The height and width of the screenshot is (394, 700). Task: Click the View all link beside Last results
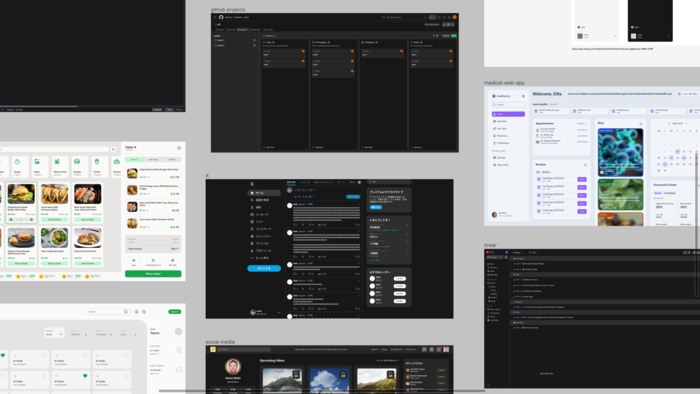coord(553,104)
